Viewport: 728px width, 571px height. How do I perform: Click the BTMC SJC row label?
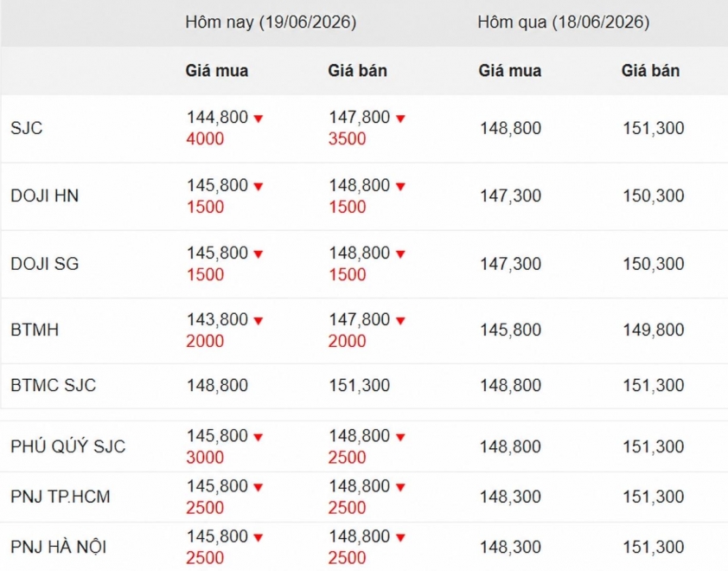[x=53, y=385]
